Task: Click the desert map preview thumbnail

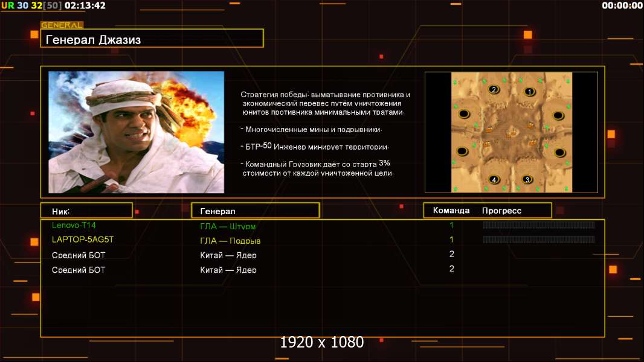Action: tap(511, 132)
